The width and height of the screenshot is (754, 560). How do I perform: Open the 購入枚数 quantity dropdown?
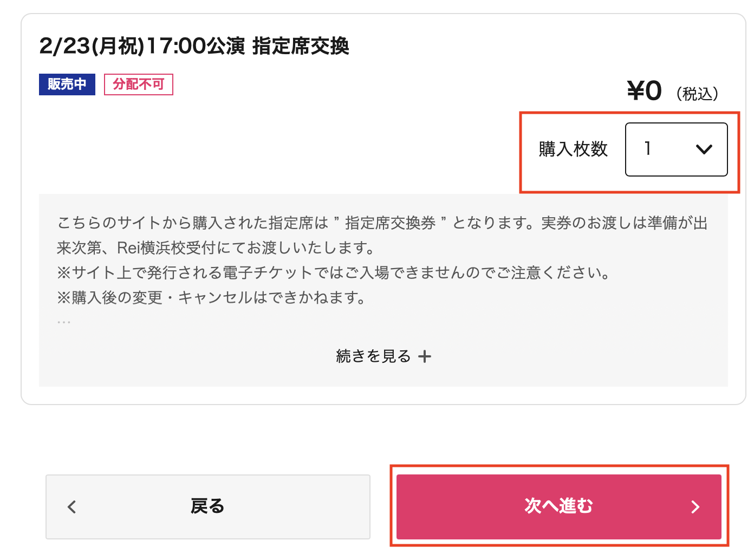click(x=676, y=149)
